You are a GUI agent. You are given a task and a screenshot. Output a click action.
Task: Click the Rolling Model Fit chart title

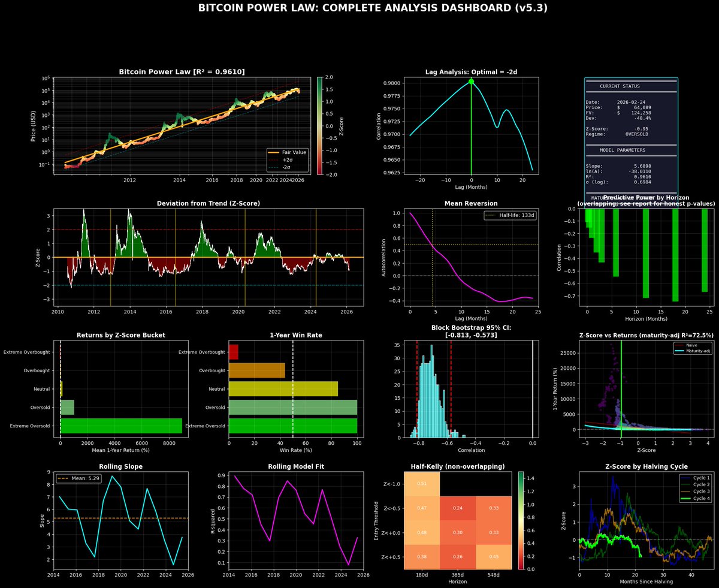296,467
